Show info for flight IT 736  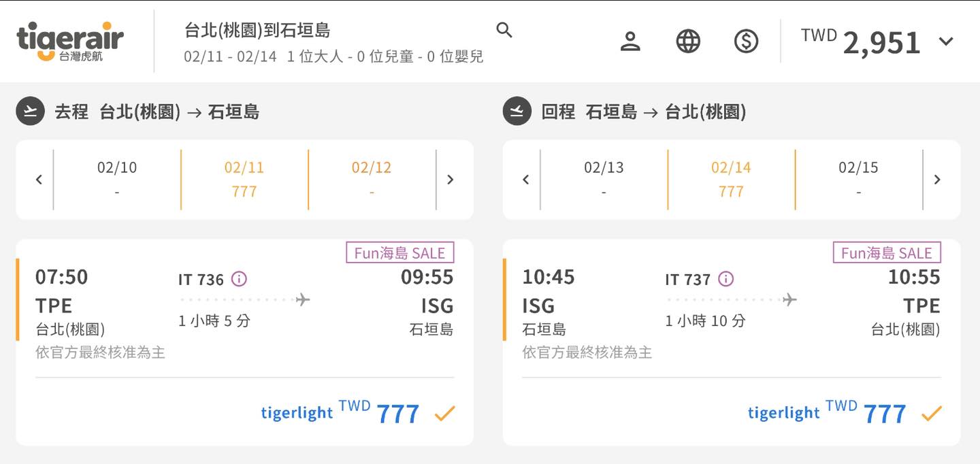(x=239, y=279)
